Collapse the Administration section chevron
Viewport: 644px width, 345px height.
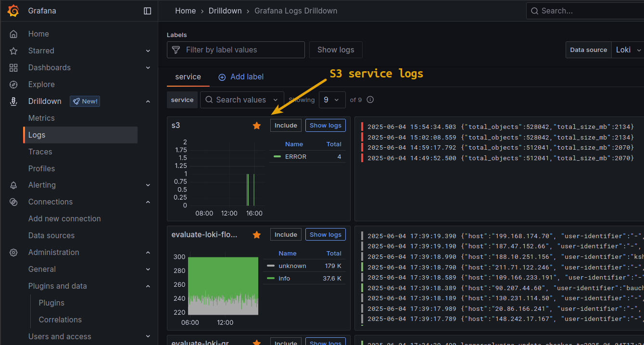148,253
